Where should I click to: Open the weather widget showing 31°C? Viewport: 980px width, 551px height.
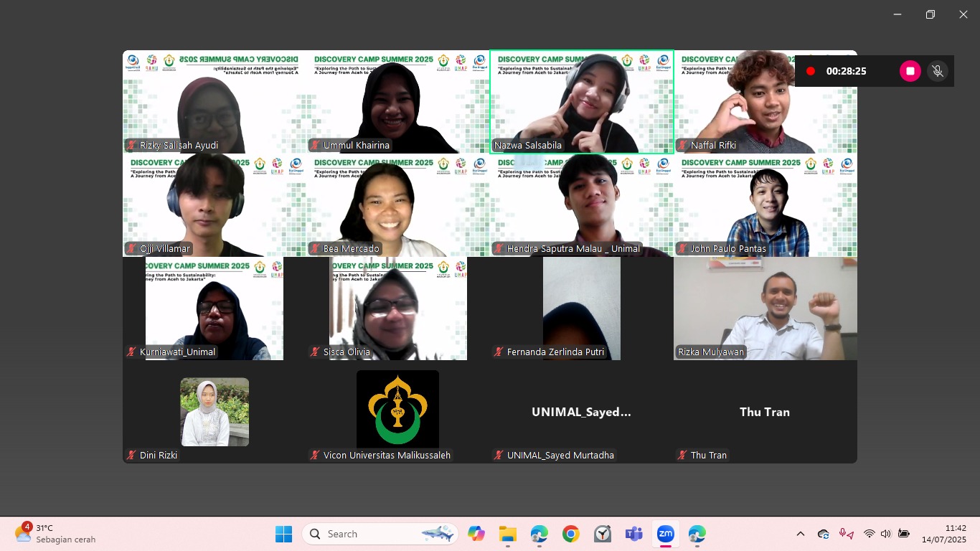(x=55, y=534)
